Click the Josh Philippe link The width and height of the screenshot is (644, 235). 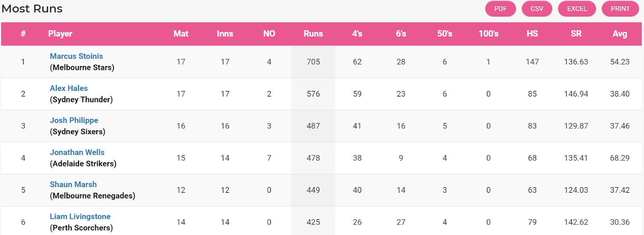point(74,120)
